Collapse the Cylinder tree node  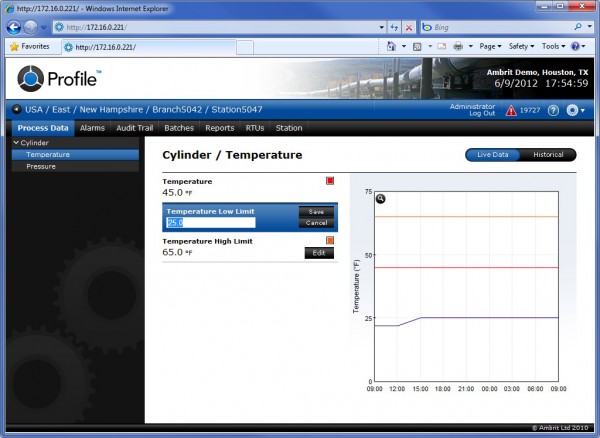point(16,143)
